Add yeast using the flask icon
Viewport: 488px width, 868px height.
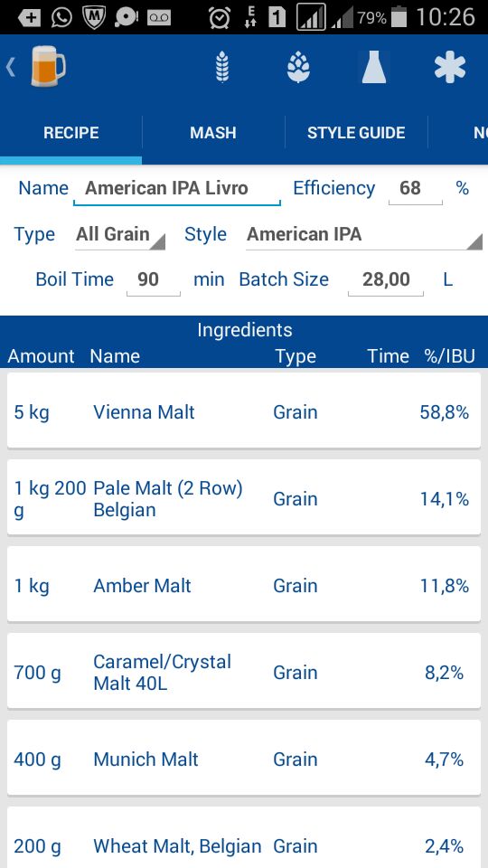pos(374,67)
